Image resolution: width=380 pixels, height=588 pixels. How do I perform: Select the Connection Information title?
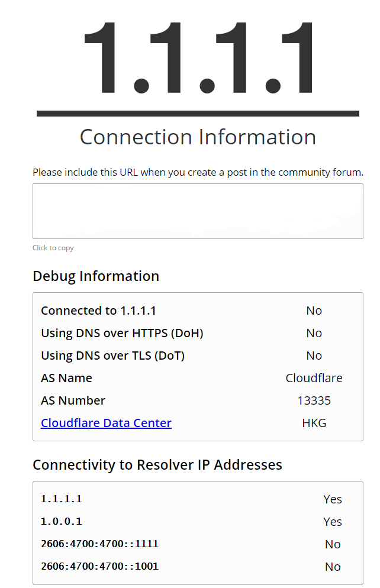[198, 137]
